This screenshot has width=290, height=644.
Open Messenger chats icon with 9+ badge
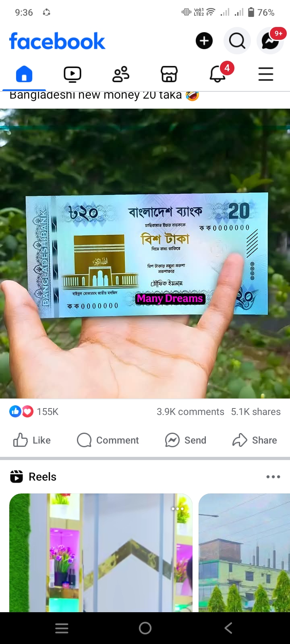point(270,40)
